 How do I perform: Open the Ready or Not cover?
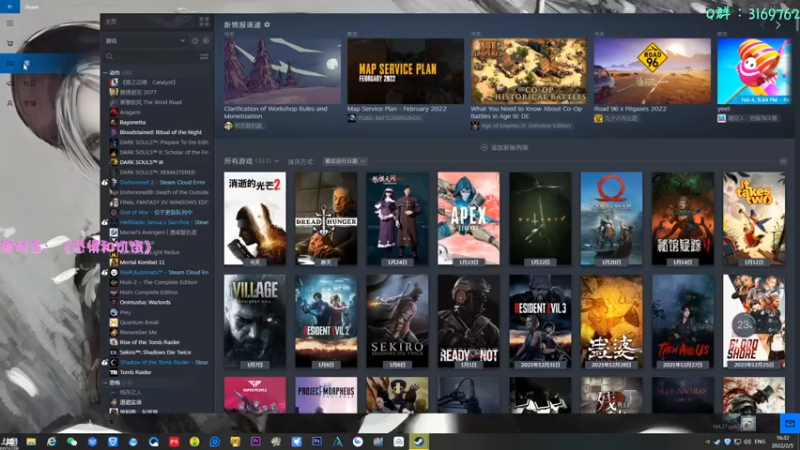coord(468,321)
